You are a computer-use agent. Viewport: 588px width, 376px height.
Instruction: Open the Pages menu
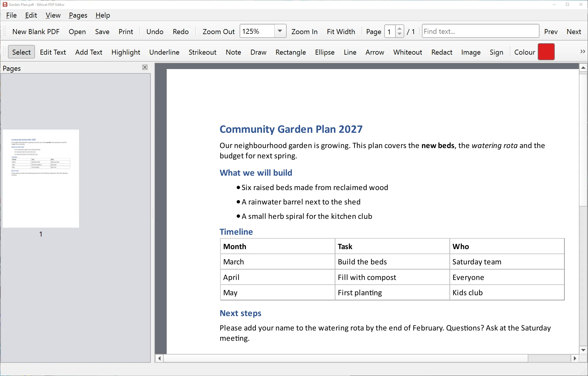point(78,15)
